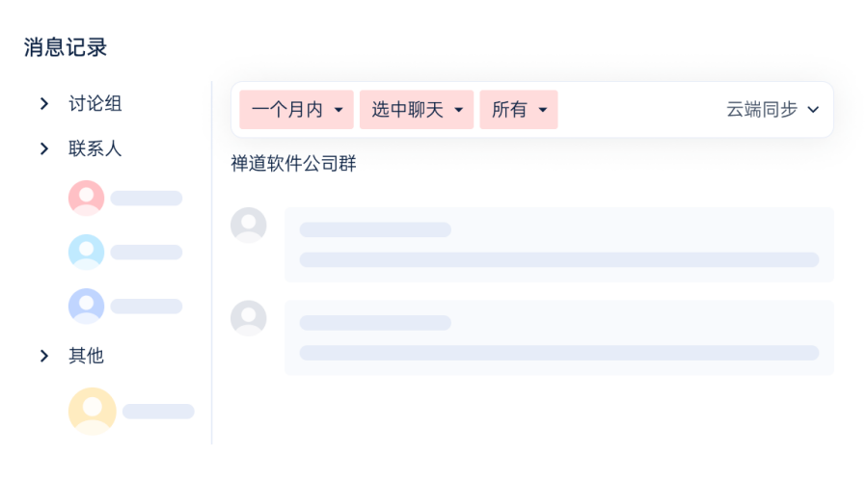Select the yellow avatar under 其他
Screen dimensions: 868x482
pos(93,412)
